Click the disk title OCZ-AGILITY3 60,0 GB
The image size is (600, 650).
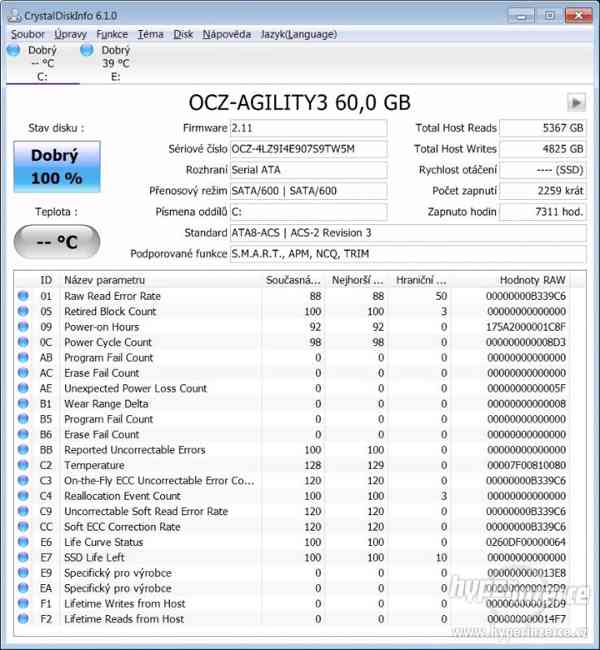pyautogui.click(x=299, y=102)
